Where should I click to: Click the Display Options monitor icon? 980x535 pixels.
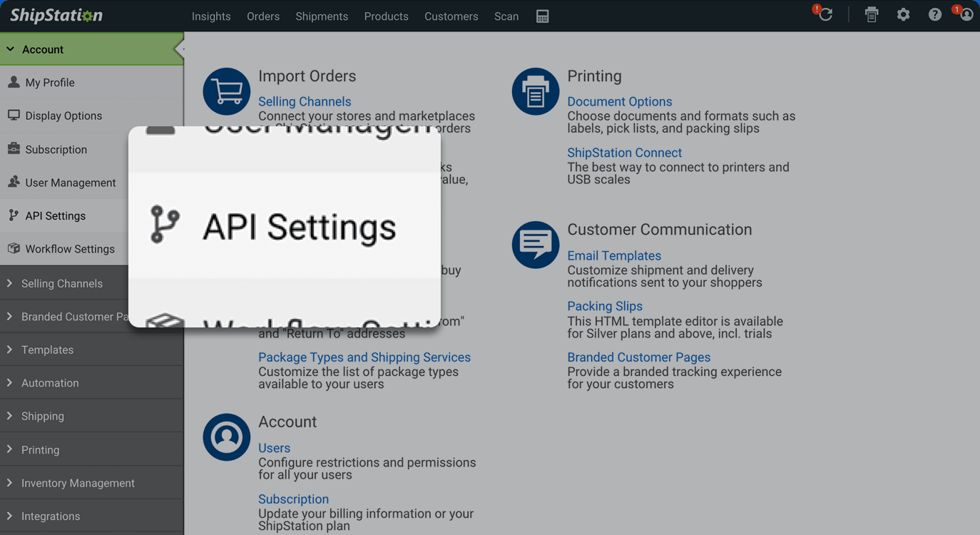point(14,116)
